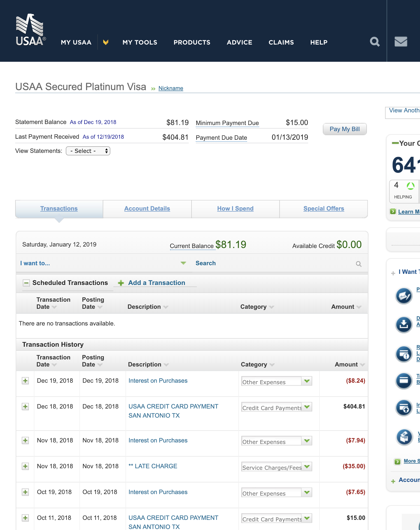Expand the Oct 19 Interest on Purchases row

tap(25, 492)
